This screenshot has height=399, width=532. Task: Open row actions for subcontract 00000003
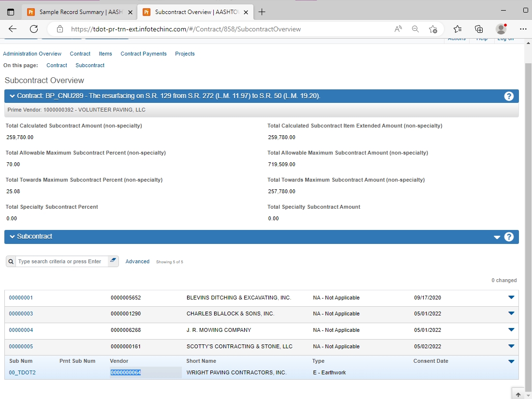tap(511, 313)
